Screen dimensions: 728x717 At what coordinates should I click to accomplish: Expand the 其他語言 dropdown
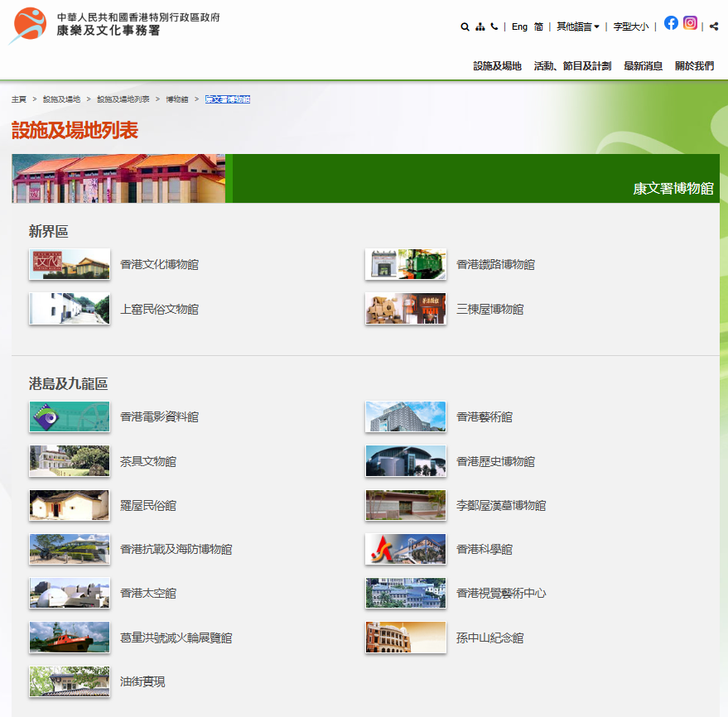click(576, 26)
